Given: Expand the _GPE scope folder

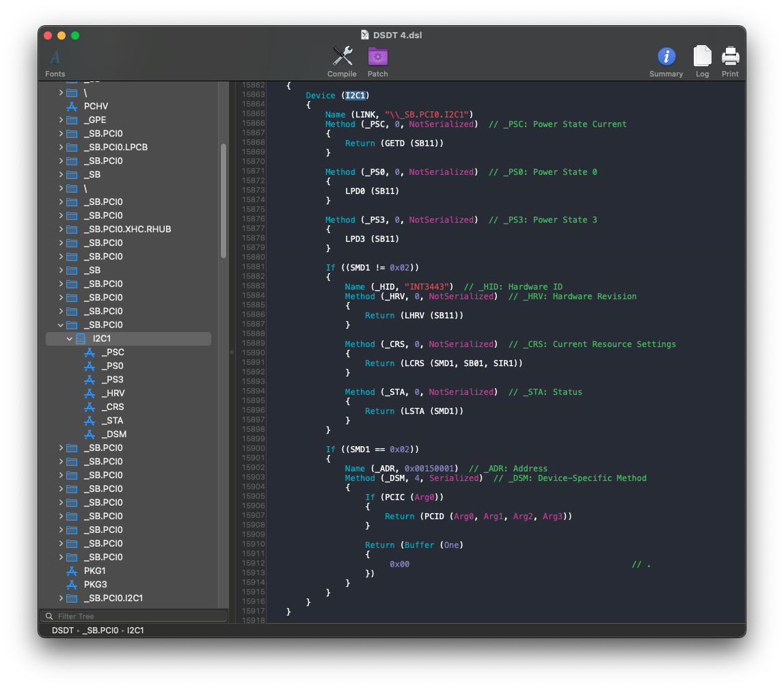Looking at the screenshot, I should tap(61, 120).
